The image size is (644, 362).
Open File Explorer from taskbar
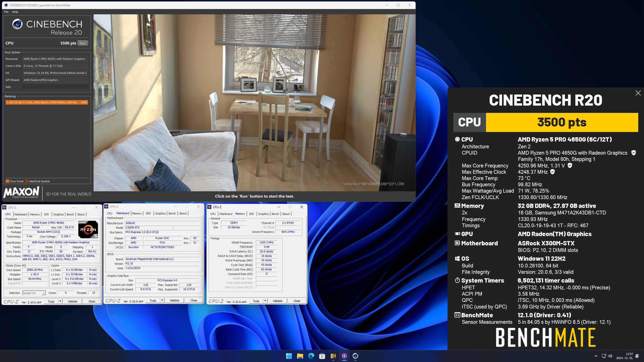[x=300, y=356]
